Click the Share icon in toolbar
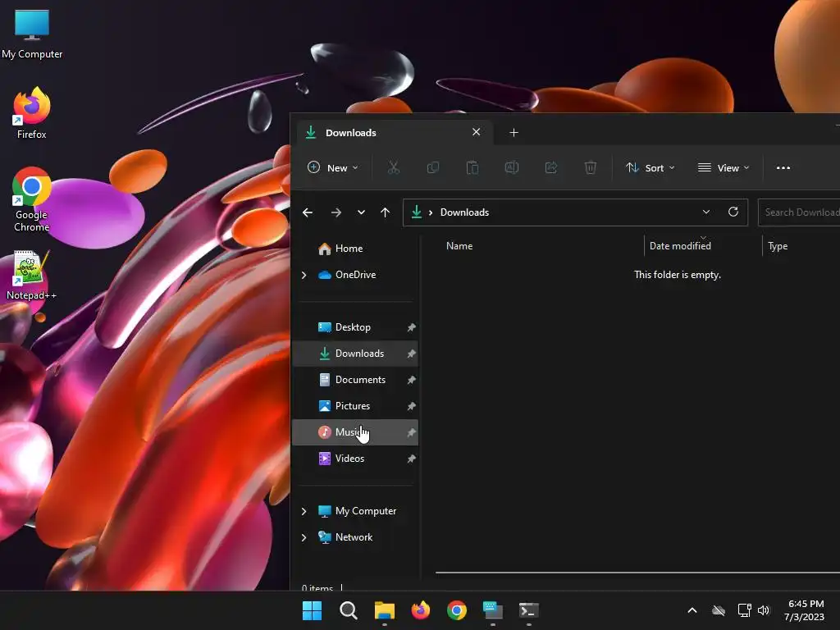Image resolution: width=840 pixels, height=630 pixels. tap(550, 167)
